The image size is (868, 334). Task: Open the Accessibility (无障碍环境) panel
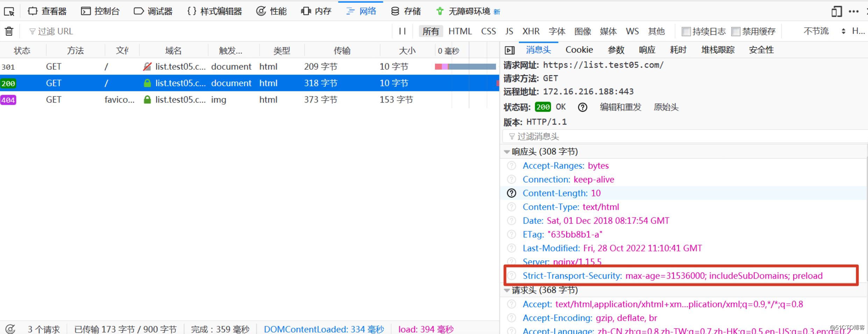click(468, 12)
